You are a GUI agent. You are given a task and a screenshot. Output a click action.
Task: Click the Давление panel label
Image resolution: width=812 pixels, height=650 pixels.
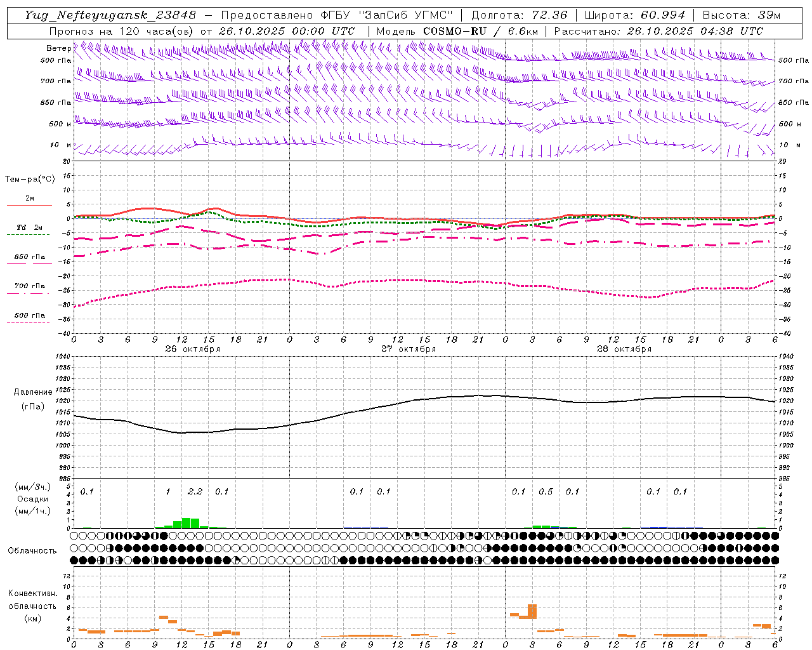tap(33, 392)
